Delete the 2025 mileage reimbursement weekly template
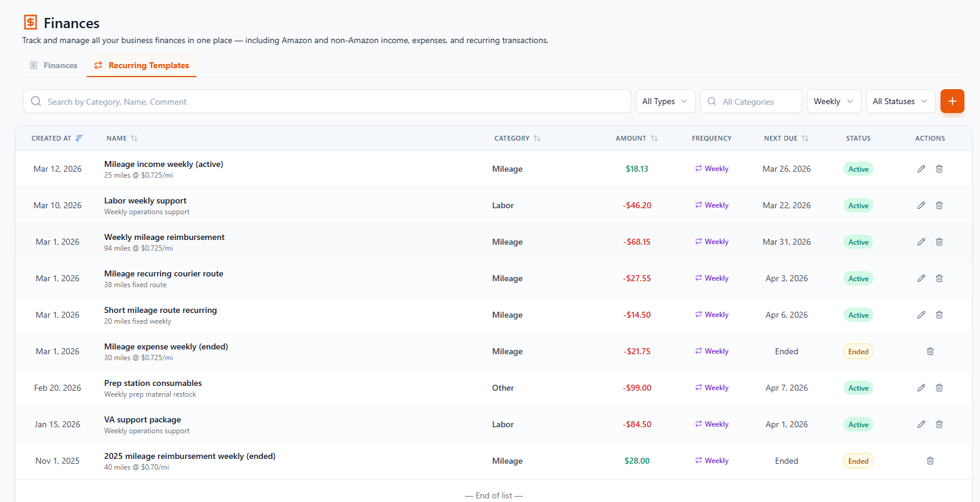This screenshot has width=980, height=502. point(930,461)
